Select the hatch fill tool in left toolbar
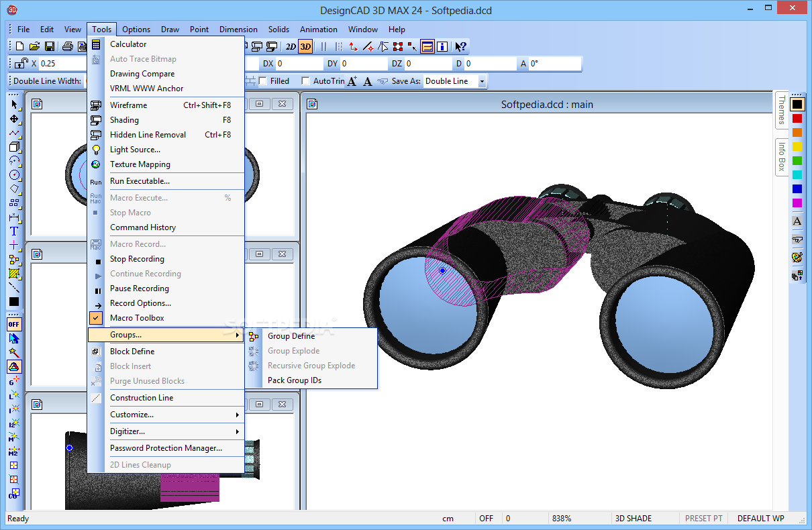This screenshot has width=812, height=530. click(14, 274)
